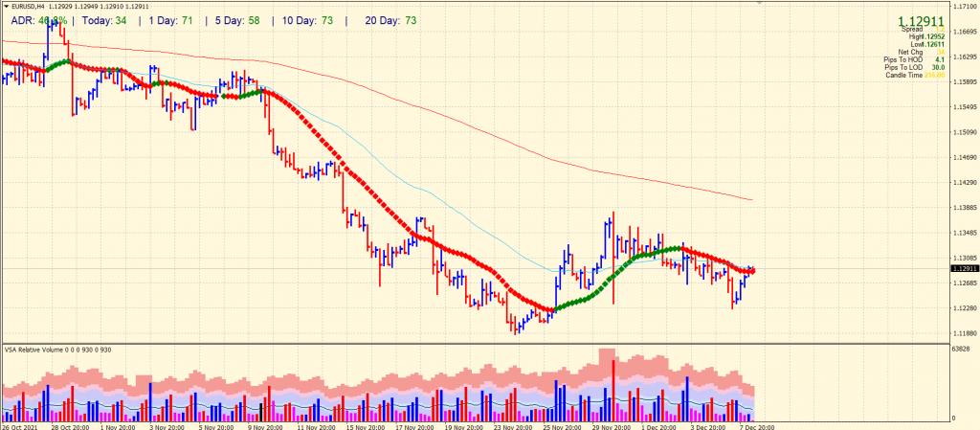Click the 1.16695 price axis label

pos(964,32)
